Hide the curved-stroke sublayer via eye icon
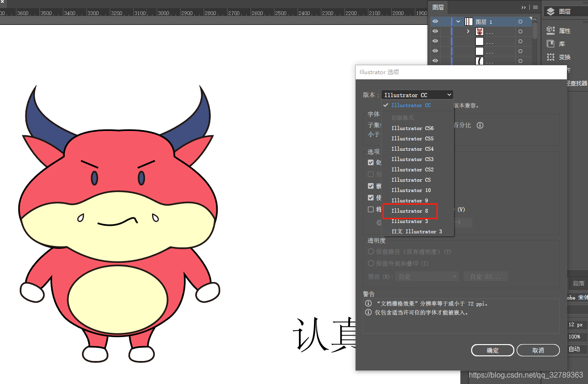This screenshot has height=384, width=588. pyautogui.click(x=435, y=61)
